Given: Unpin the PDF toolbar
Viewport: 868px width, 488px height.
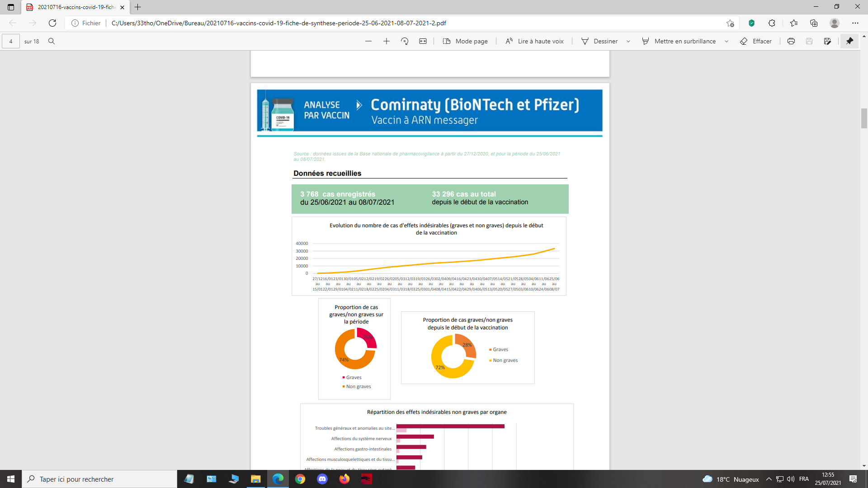Looking at the screenshot, I should 849,41.
